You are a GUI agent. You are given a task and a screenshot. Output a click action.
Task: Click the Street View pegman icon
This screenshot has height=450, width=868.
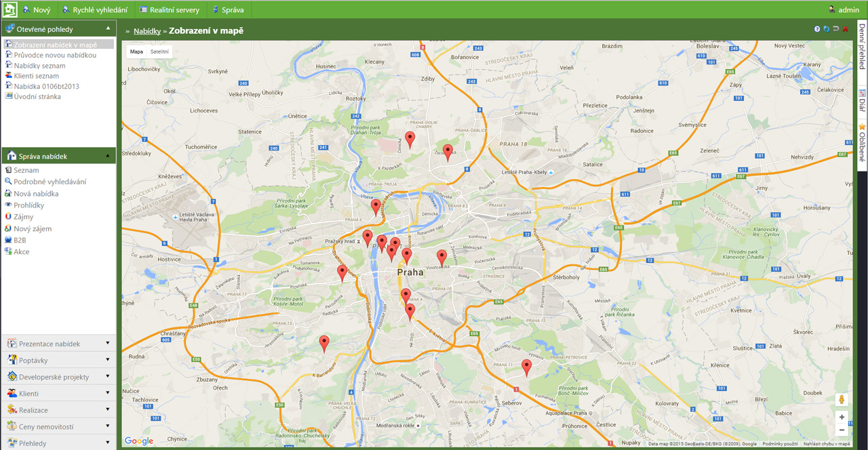842,400
